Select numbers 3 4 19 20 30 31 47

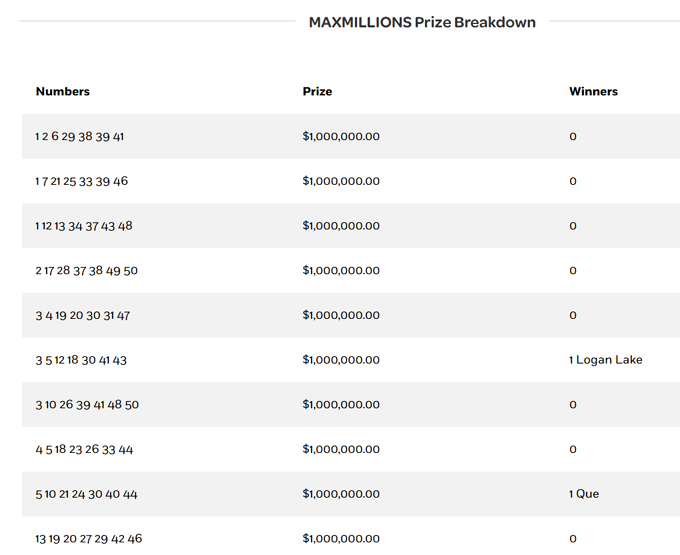click(x=83, y=315)
